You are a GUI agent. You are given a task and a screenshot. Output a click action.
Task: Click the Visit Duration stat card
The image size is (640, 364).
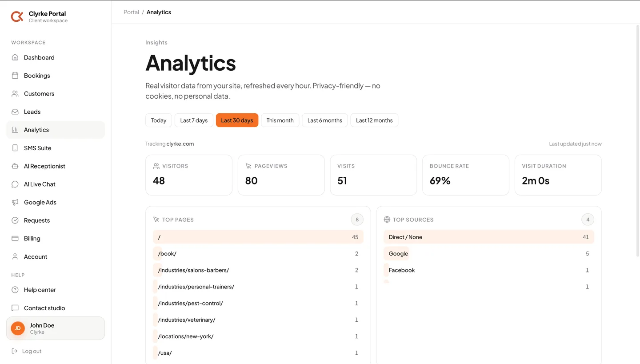point(558,175)
